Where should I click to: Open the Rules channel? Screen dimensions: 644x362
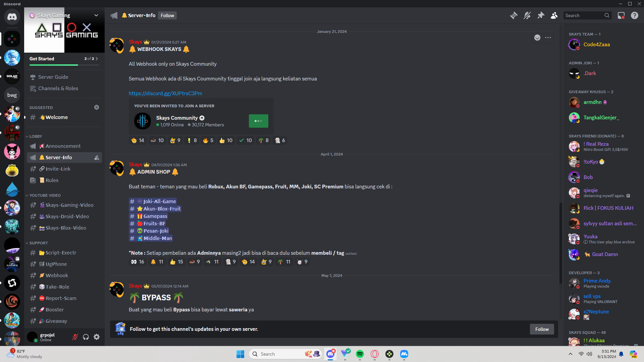[x=64, y=180]
